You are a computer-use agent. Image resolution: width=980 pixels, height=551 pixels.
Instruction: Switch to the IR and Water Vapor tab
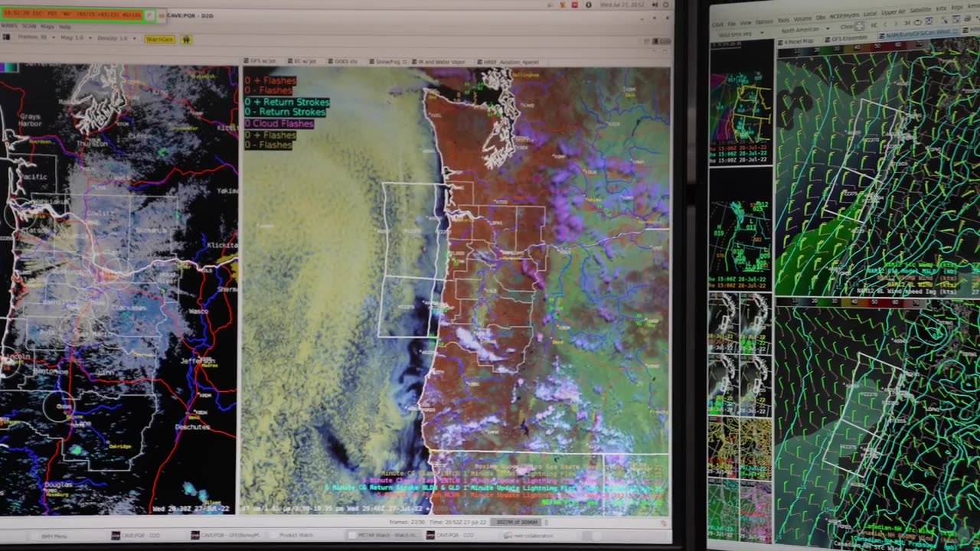click(x=439, y=61)
